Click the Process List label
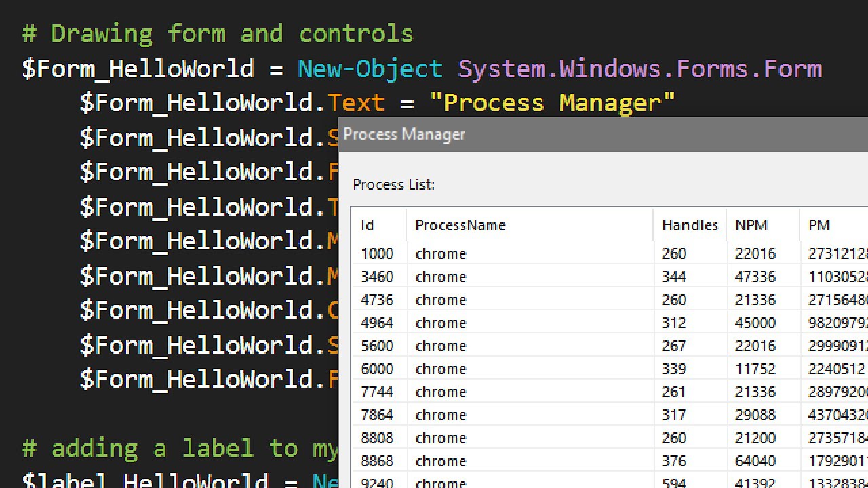The width and height of the screenshot is (868, 488). tap(394, 184)
